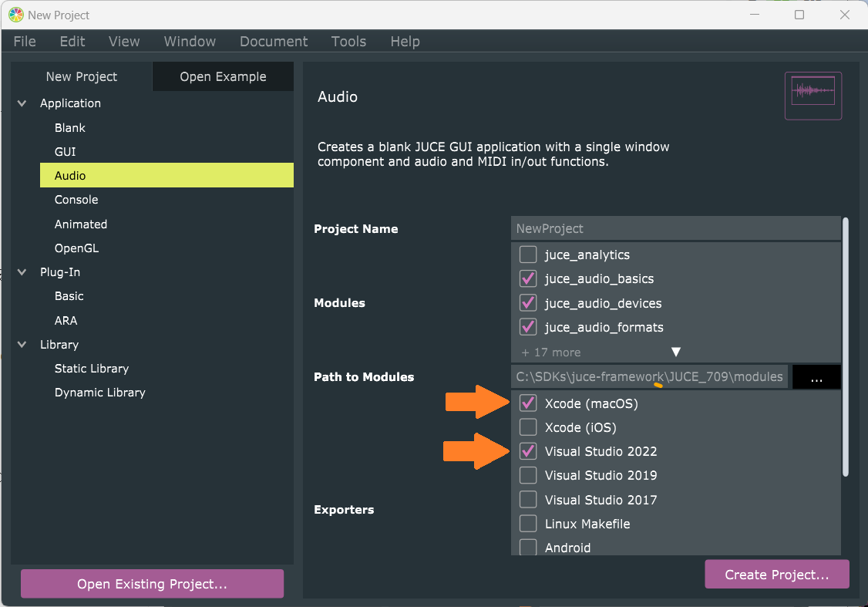Click the settings panel vertical scrollbar
Screen dimensions: 868x607
click(x=846, y=347)
